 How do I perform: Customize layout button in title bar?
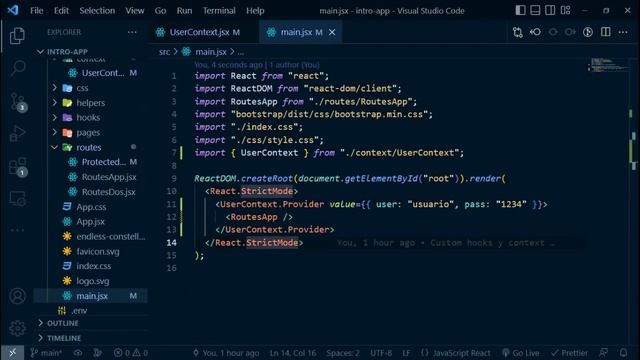coord(565,10)
